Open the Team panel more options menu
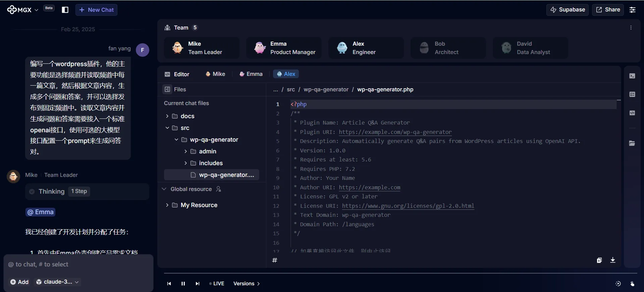Image resolution: width=644 pixels, height=292 pixels. click(631, 28)
